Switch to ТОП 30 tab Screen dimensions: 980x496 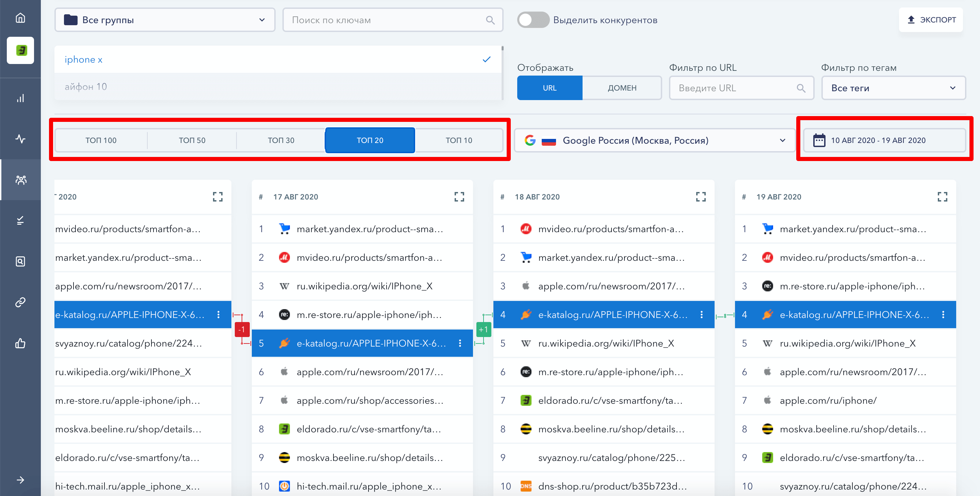tap(281, 140)
